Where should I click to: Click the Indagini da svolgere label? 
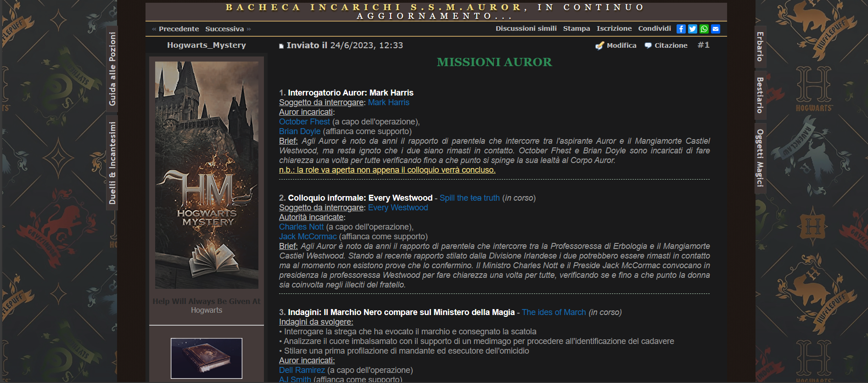316,322
